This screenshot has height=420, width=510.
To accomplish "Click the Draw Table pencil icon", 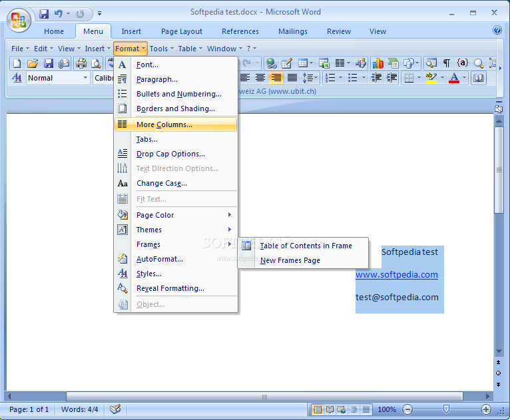I will pos(286,63).
